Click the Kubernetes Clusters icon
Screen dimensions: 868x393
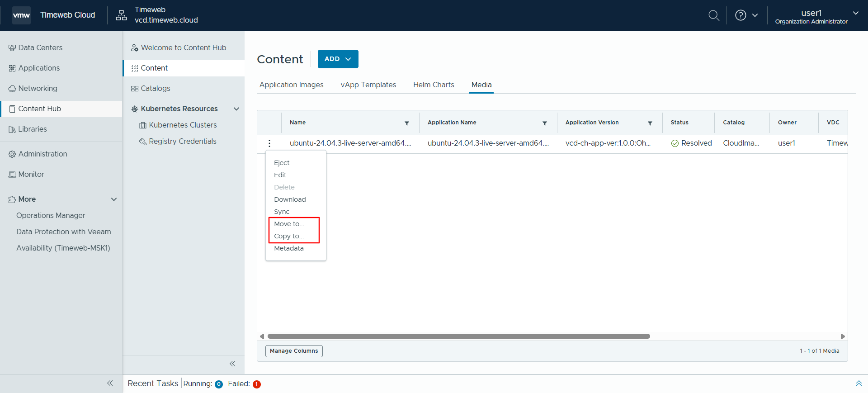[x=143, y=125]
